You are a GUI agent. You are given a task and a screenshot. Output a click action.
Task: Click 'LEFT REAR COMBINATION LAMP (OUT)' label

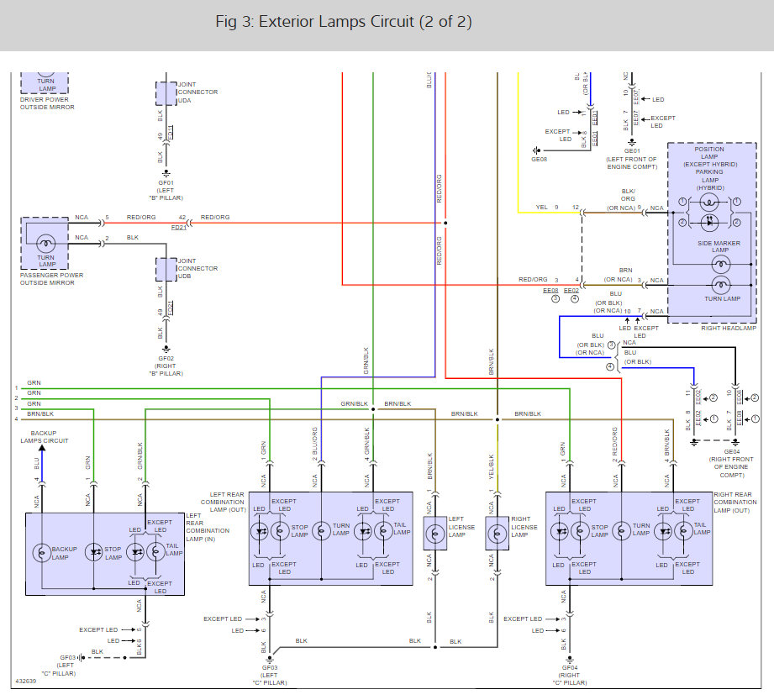[223, 502]
